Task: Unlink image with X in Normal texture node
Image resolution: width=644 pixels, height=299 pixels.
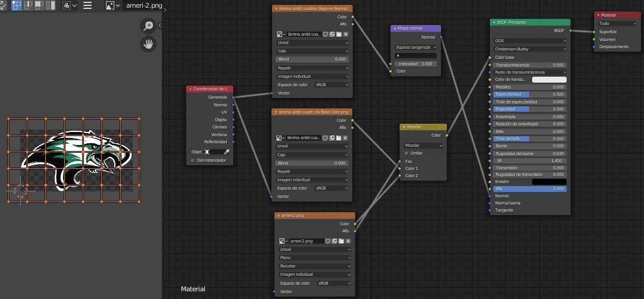Action: [346, 34]
